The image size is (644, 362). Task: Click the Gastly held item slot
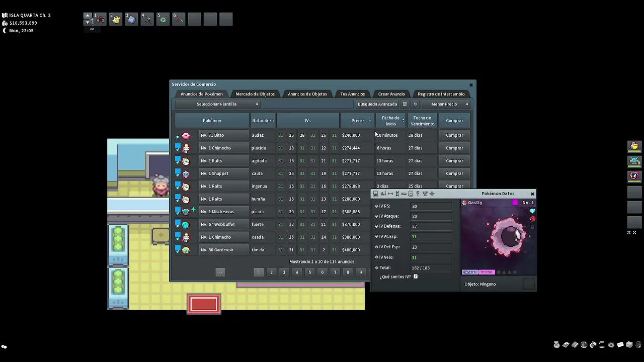(528, 284)
